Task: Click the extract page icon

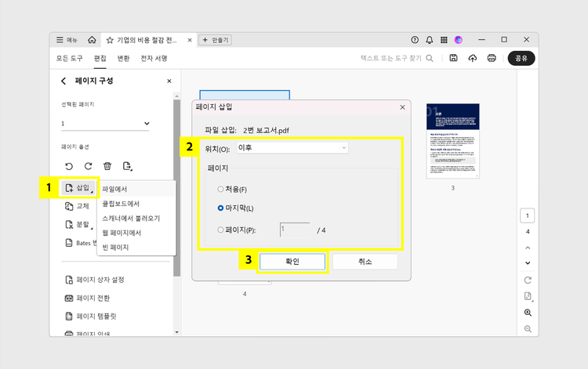Action: coord(128,166)
